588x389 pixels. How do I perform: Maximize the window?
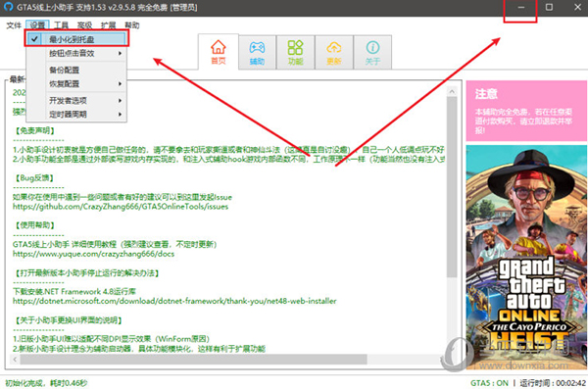tap(549, 7)
